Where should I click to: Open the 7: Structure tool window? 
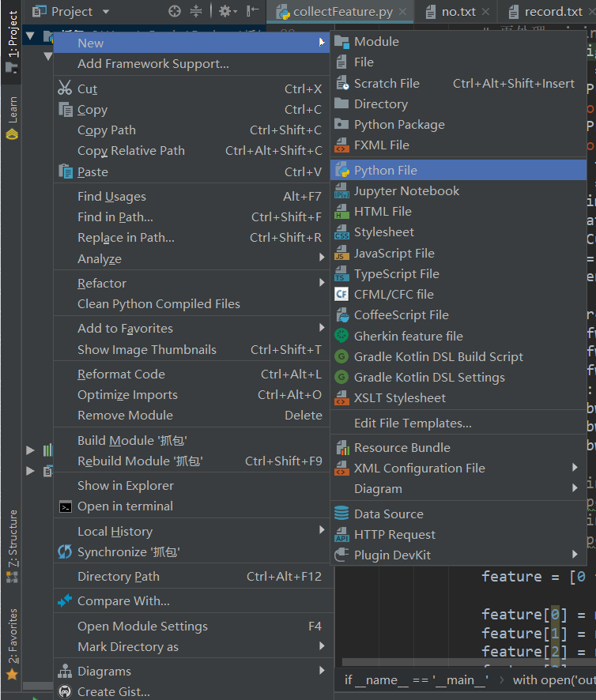coord(11,537)
